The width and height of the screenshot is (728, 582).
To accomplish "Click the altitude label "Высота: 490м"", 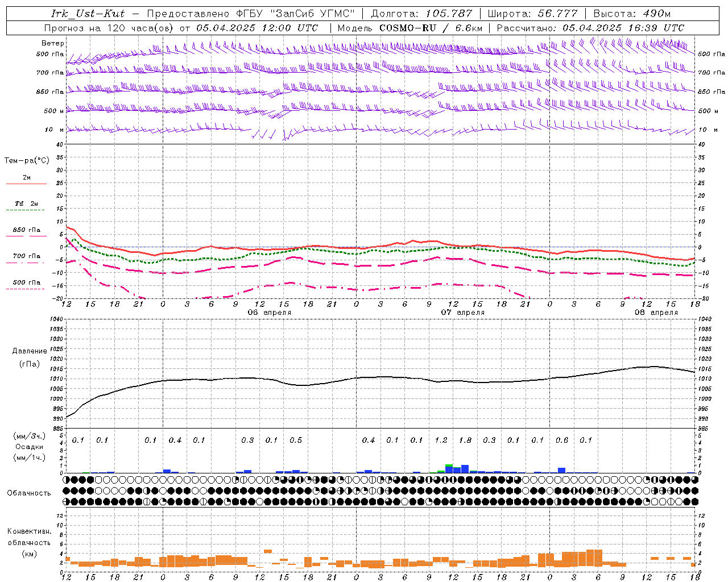I will [632, 14].
